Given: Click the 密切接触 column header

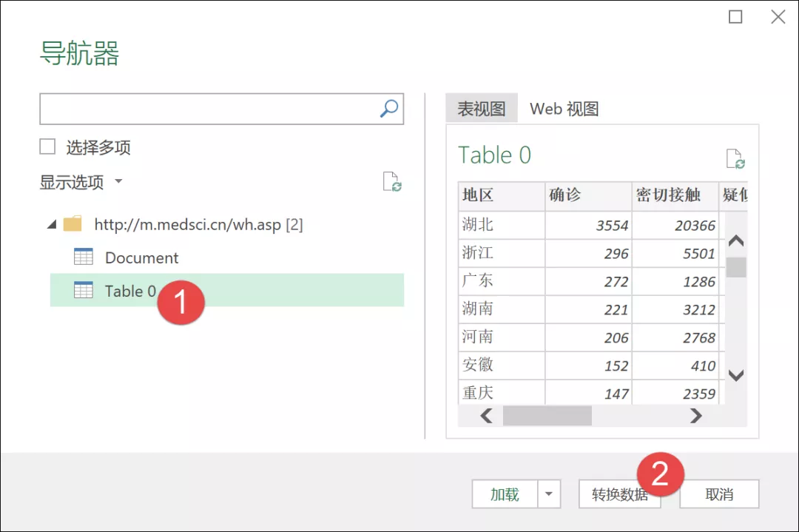Looking at the screenshot, I should tap(675, 195).
